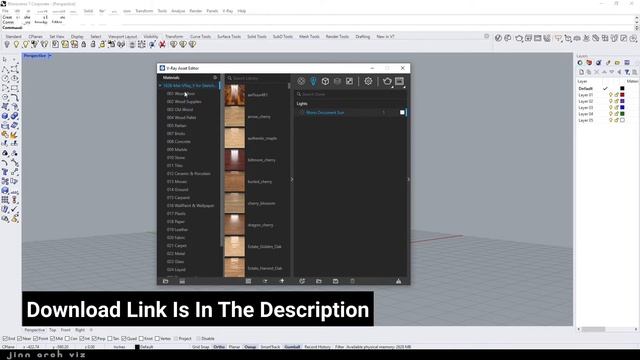Click the render teapot icon in main toolbar
Screen dimensions: 640x360
click(x=519, y=38)
